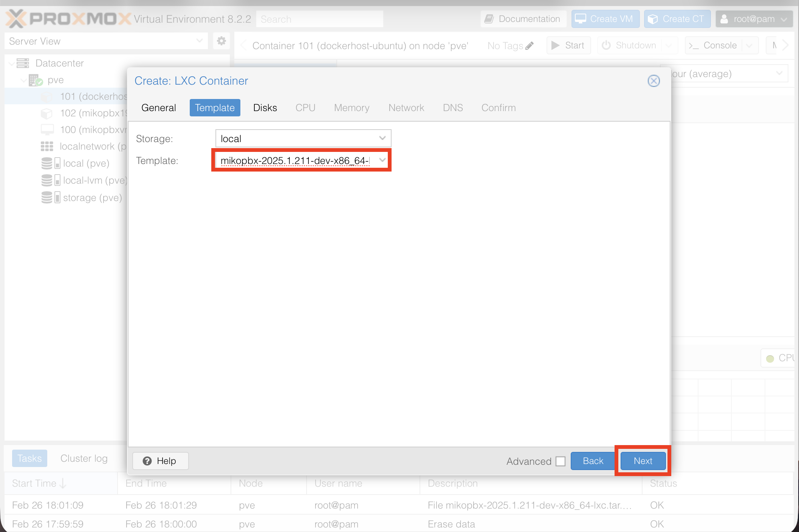Click the pencil icon to edit tags
Screen dimensions: 799x532
point(530,46)
